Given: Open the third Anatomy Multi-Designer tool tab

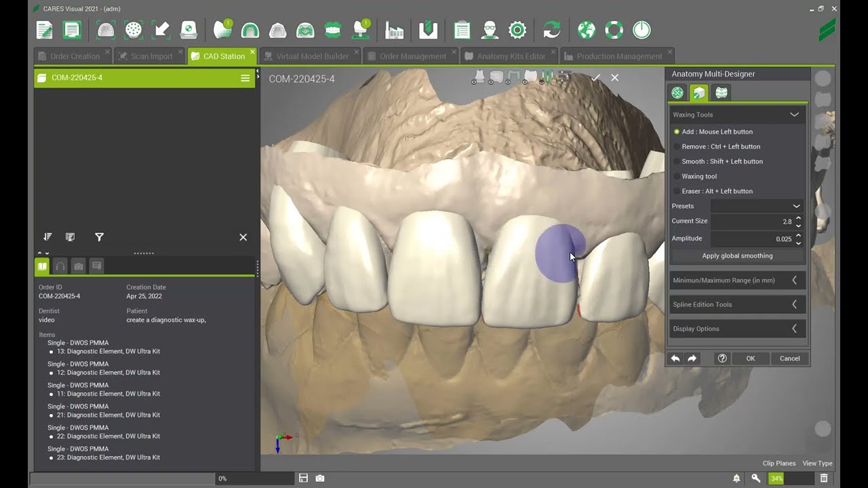Looking at the screenshot, I should (x=722, y=93).
